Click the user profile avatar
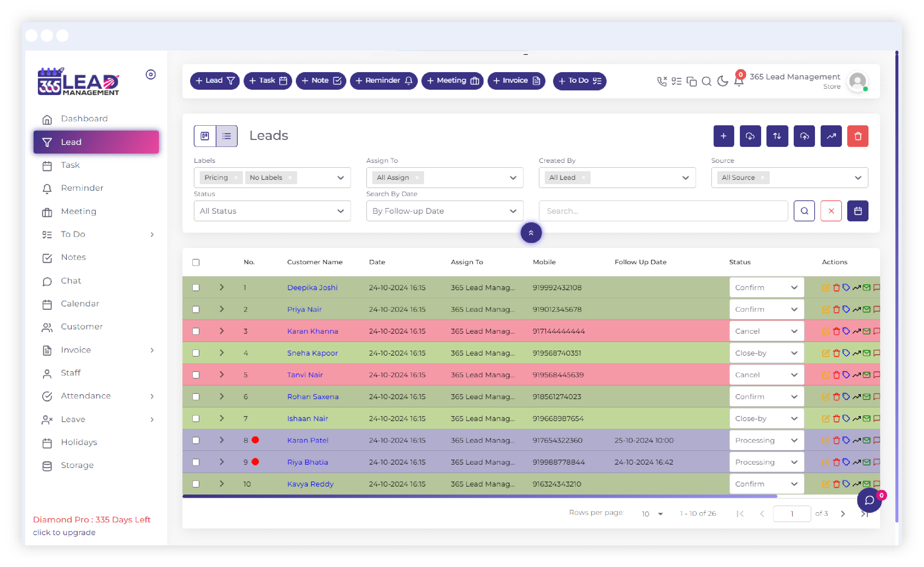The image size is (924, 567). [858, 81]
